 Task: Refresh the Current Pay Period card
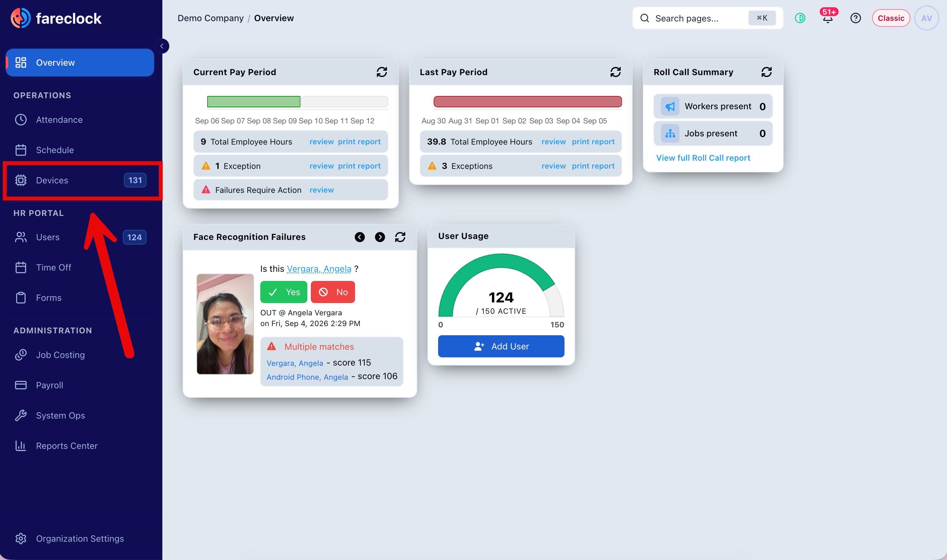[x=381, y=72]
